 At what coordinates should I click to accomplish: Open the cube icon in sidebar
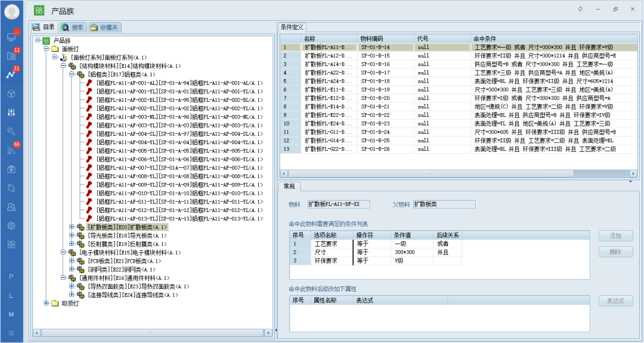tap(11, 93)
